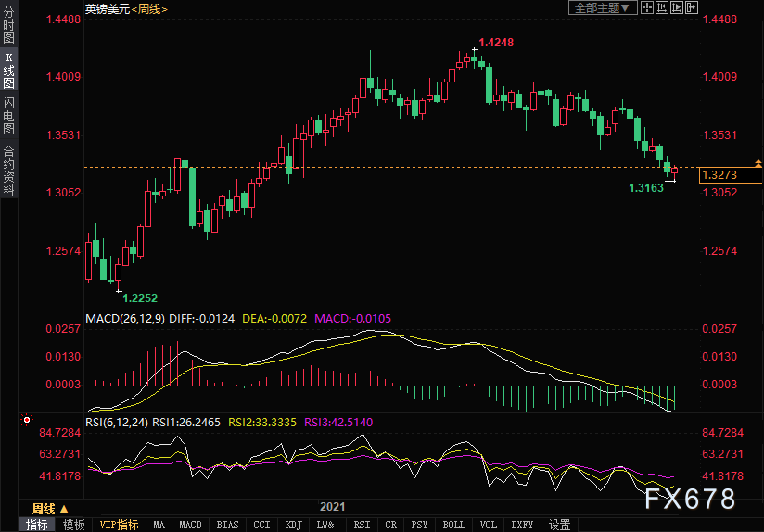764x532 pixels.
Task: Click the 2021 marker on the time axis
Action: (x=332, y=507)
